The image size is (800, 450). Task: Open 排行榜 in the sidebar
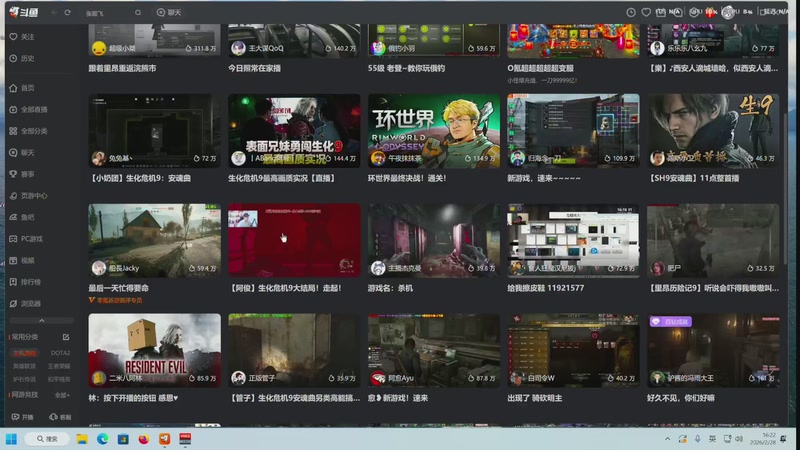coord(26,282)
